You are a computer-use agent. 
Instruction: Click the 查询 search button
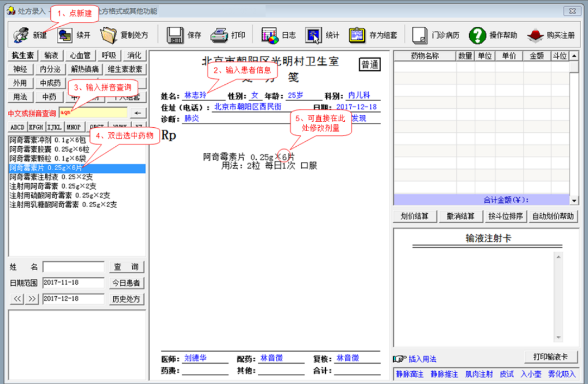click(x=127, y=267)
